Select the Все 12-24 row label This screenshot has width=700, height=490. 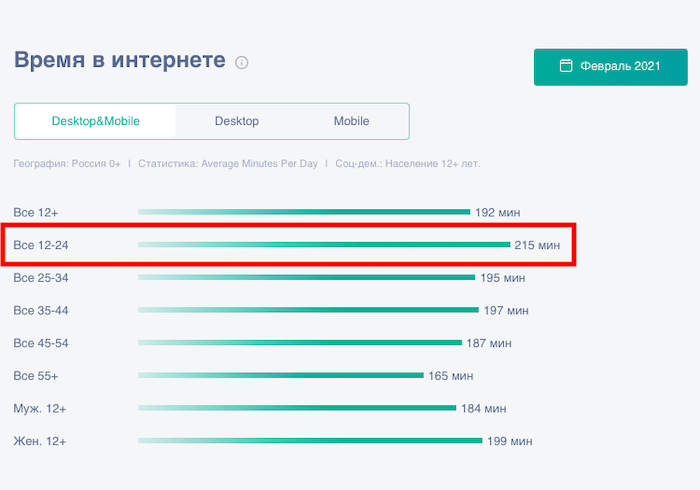click(41, 245)
